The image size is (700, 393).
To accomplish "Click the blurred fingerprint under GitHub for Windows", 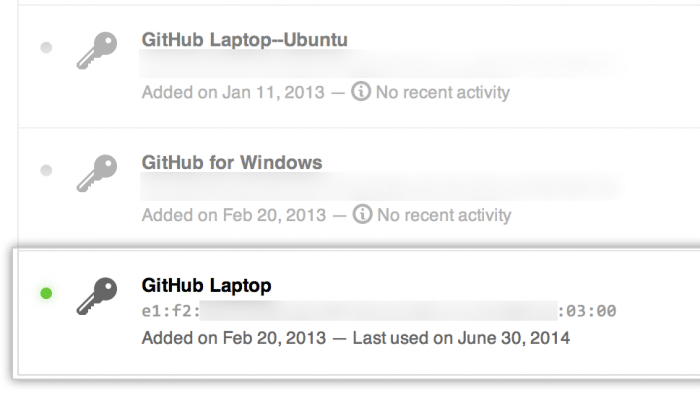I will [x=379, y=188].
